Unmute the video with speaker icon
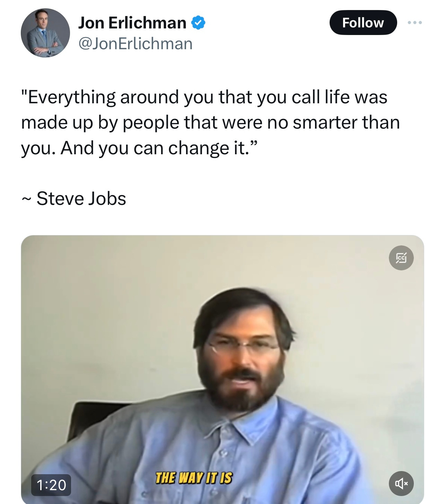This screenshot has width=445, height=504. tap(401, 483)
